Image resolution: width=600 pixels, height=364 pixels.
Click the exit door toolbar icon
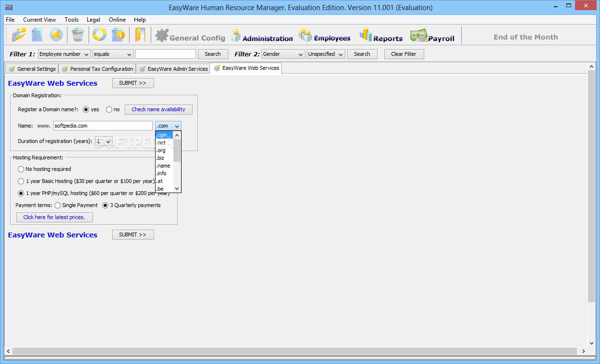[140, 35]
